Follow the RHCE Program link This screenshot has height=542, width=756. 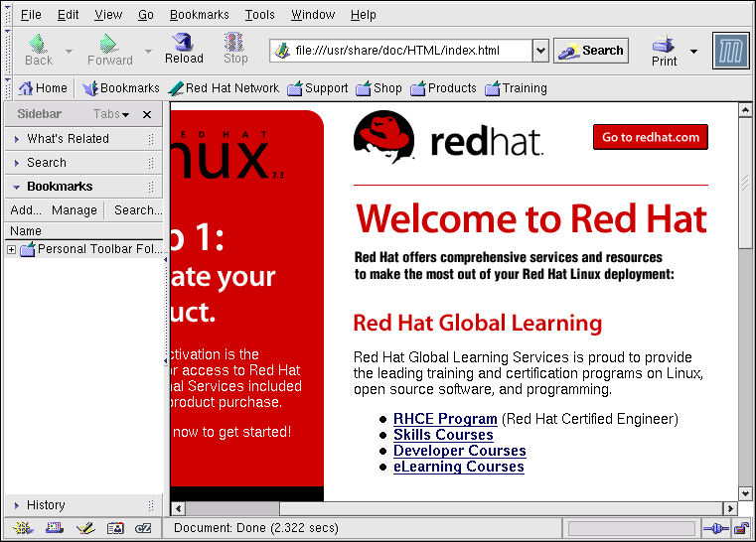[x=444, y=419]
